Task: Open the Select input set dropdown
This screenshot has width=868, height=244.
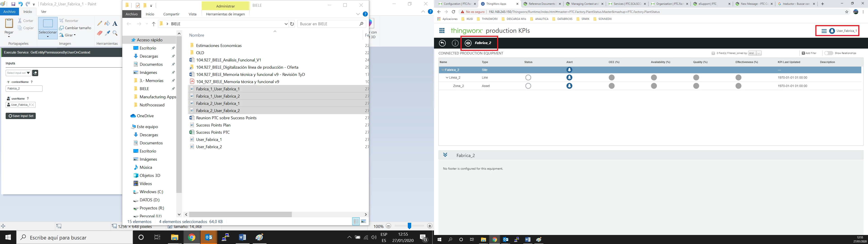Action: [18, 73]
